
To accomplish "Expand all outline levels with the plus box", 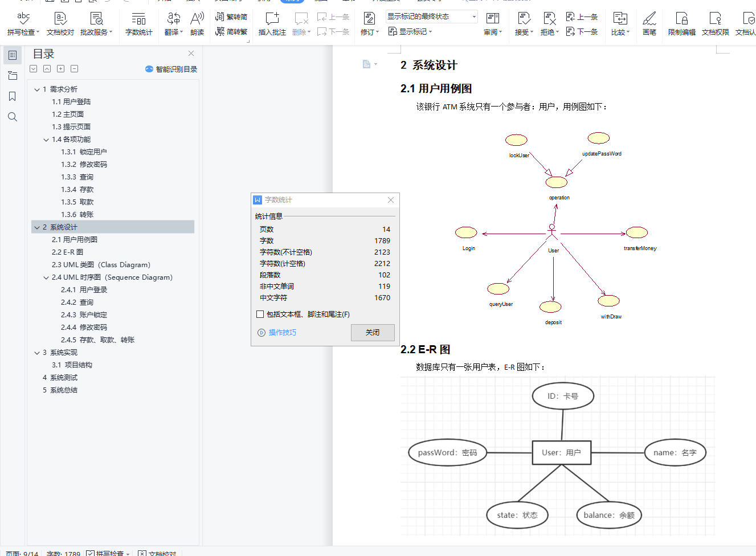I will click(x=60, y=68).
